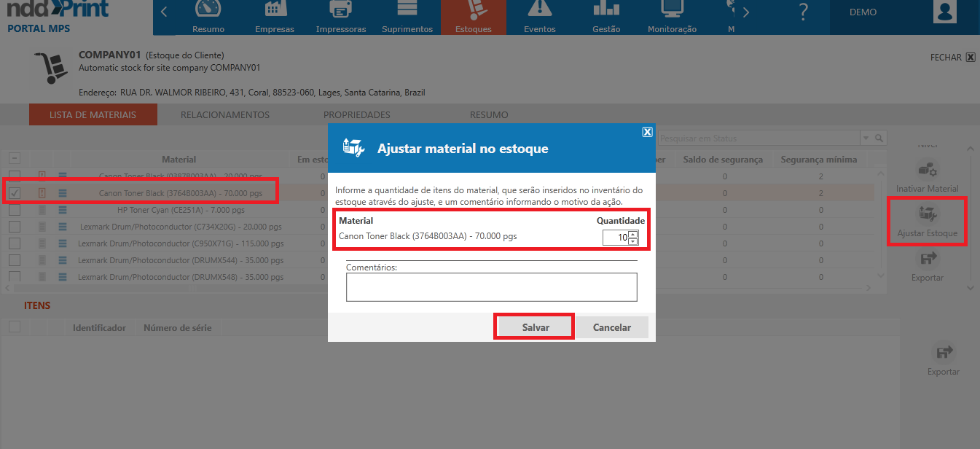
Task: Click the Ajustar Estoque icon
Action: [x=928, y=214]
